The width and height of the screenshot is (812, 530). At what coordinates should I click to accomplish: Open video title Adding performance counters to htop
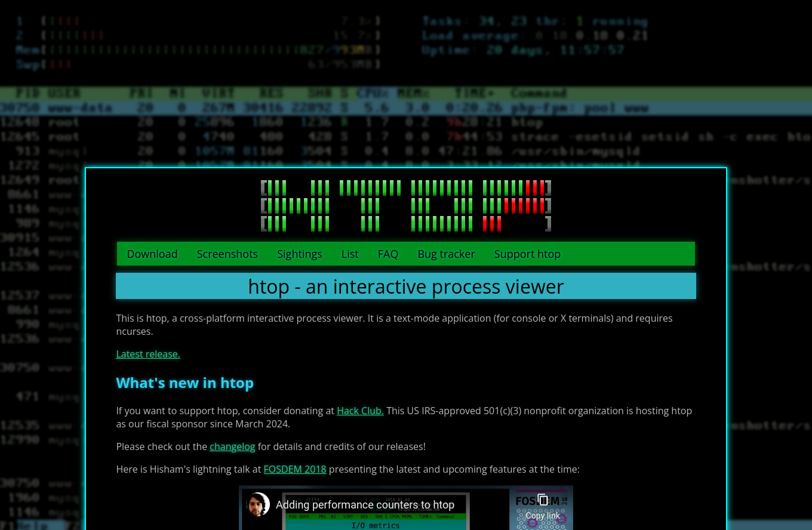tap(365, 505)
